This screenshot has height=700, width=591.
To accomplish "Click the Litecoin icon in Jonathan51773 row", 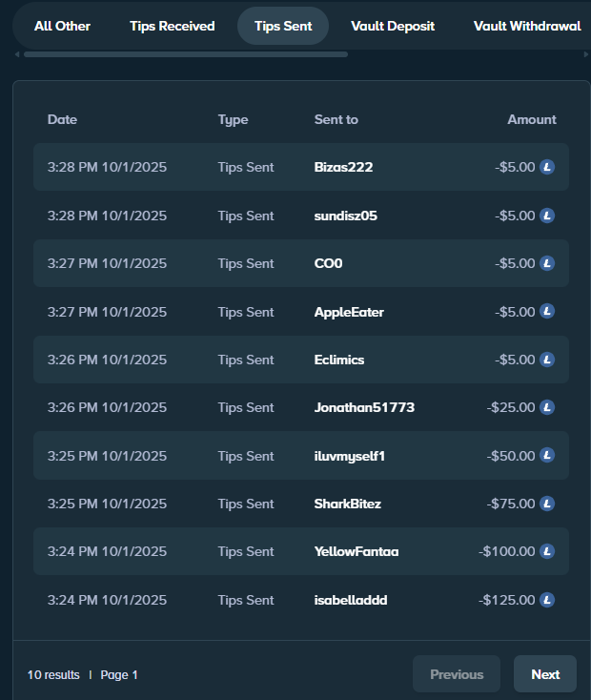I will pyautogui.click(x=547, y=407).
